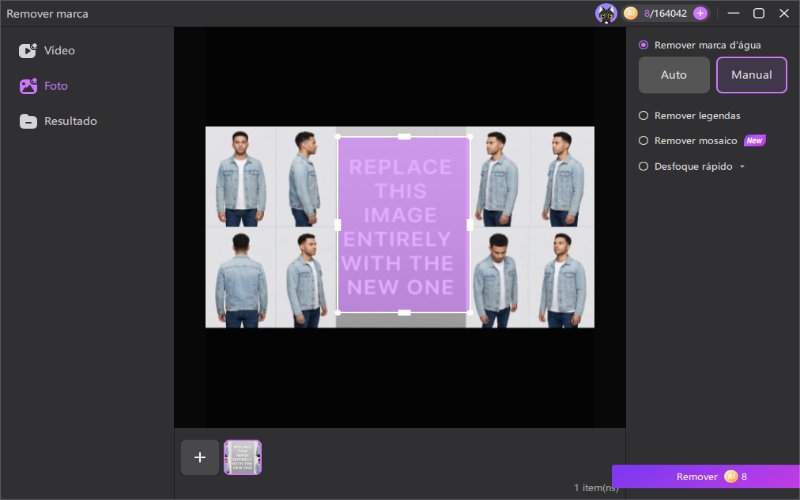800x500 pixels.
Task: Open the Vídeo section in sidebar
Action: [x=47, y=51]
